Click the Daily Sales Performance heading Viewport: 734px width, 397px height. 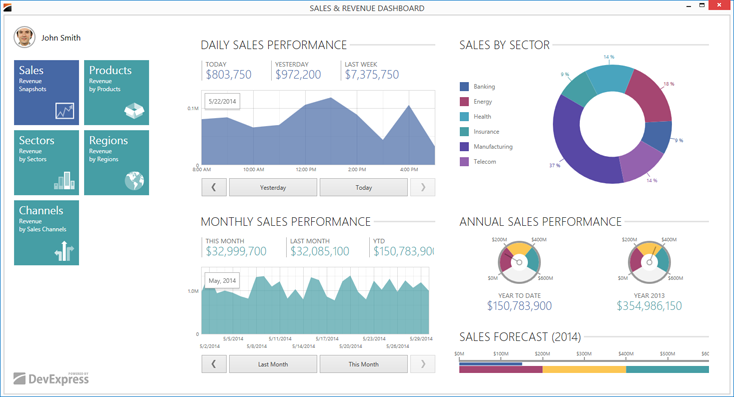pyautogui.click(x=274, y=45)
